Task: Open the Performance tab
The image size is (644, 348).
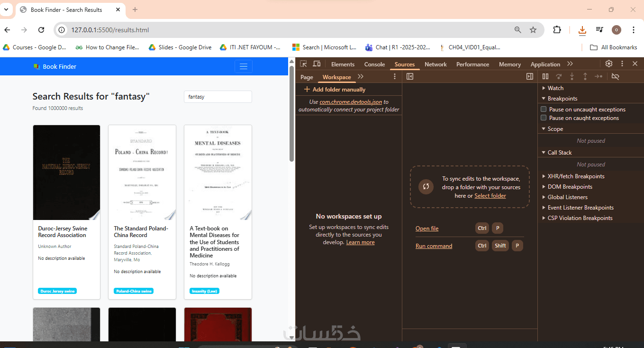Action: tap(472, 64)
